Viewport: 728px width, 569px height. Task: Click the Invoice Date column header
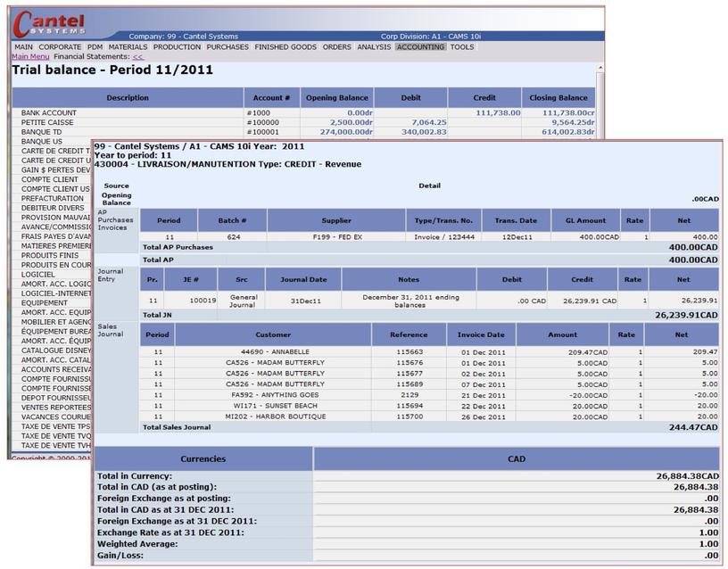[481, 334]
